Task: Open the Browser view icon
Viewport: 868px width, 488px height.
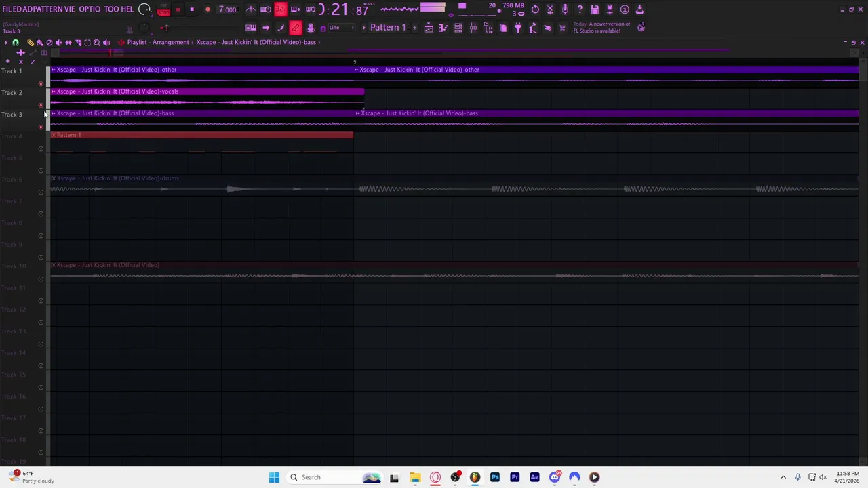Action: tap(488, 28)
